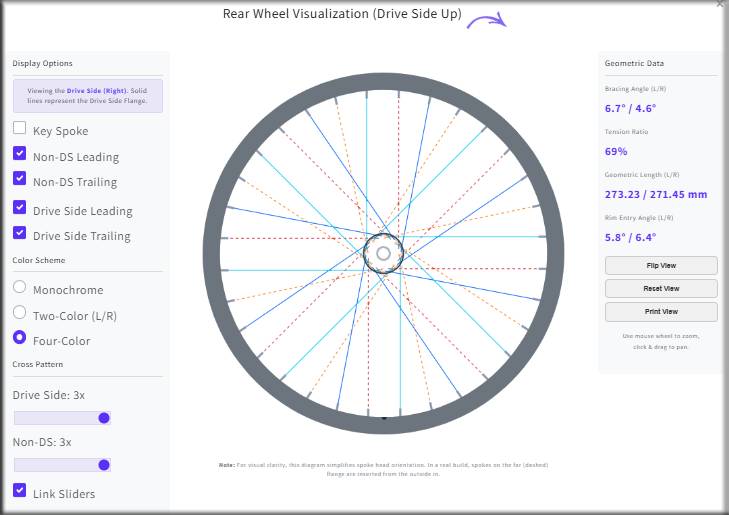
Task: Uncheck Drive Side Trailing spokes
Action: click(20, 234)
